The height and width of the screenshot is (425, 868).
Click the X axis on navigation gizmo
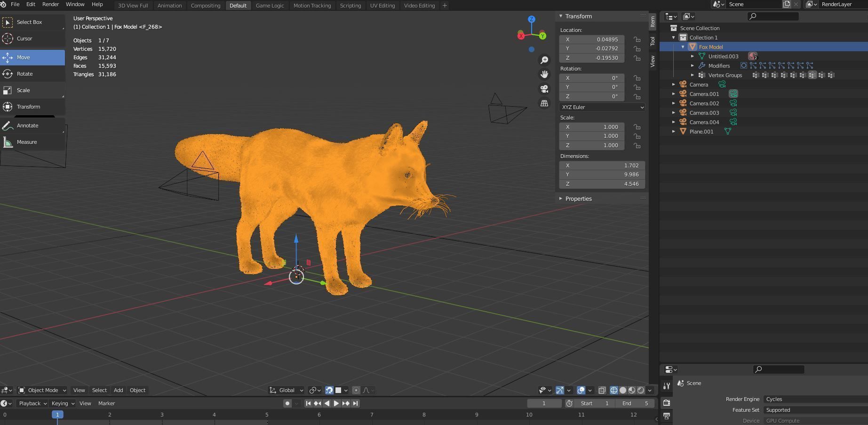tap(521, 36)
